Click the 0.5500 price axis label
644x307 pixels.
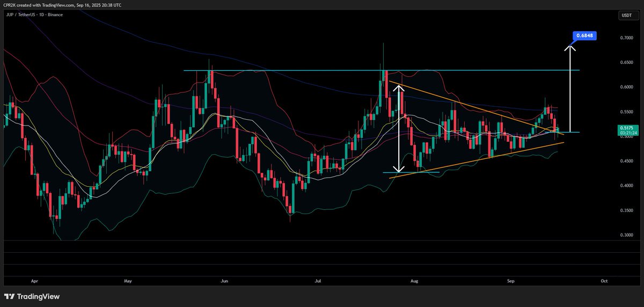tap(626, 112)
